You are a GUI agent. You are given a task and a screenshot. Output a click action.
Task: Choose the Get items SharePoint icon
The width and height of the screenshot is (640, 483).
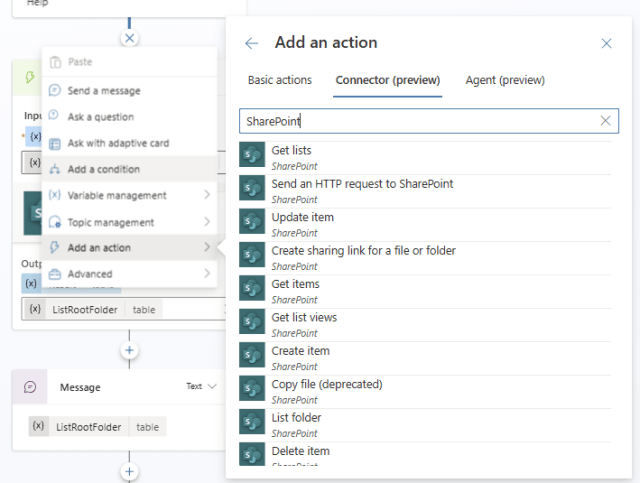(x=252, y=290)
